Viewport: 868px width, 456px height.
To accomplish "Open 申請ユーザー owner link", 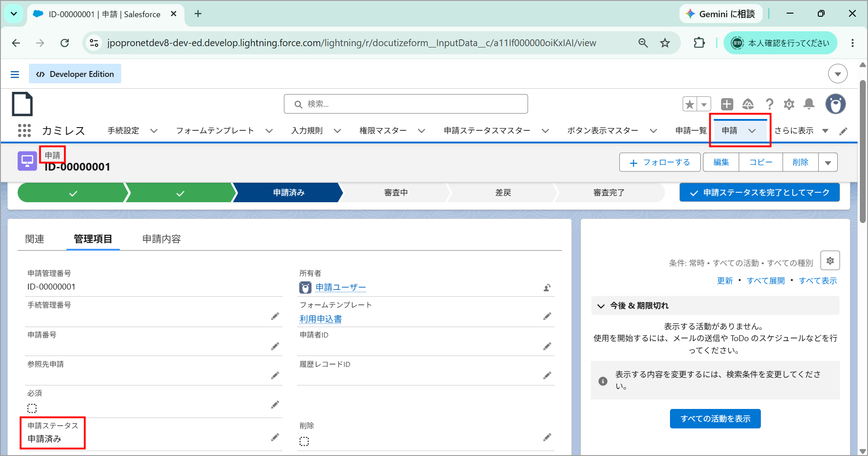I will pos(340,288).
